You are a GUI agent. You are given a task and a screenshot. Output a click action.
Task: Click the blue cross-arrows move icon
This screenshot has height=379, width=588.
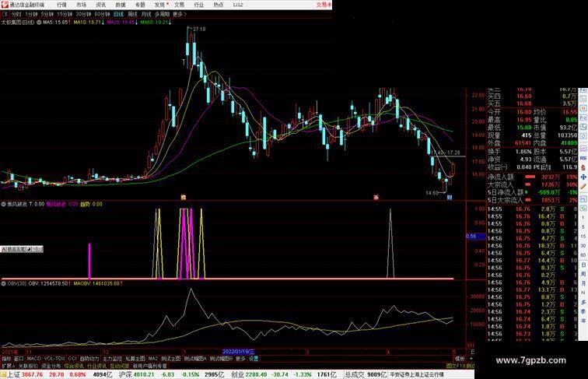[583, 177]
